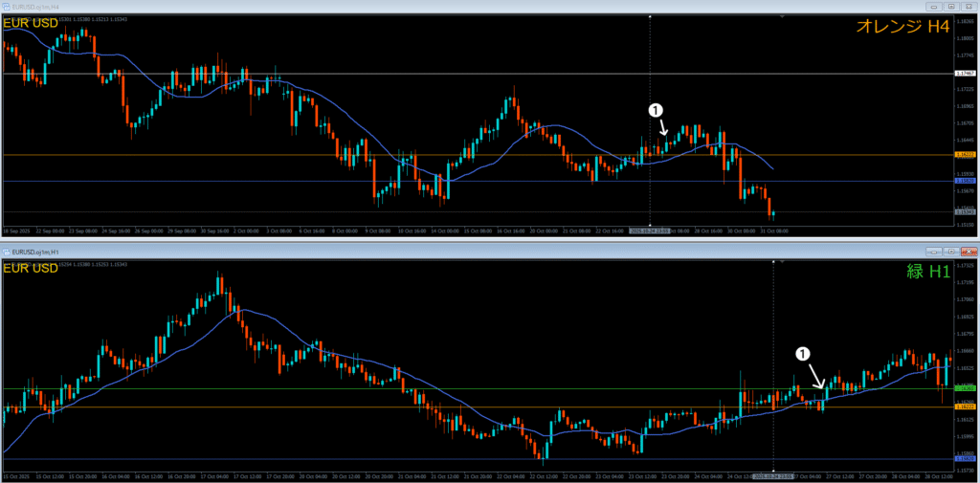980x483 pixels.
Task: Click the circled 1 marker on H4 chart
Action: (x=656, y=111)
